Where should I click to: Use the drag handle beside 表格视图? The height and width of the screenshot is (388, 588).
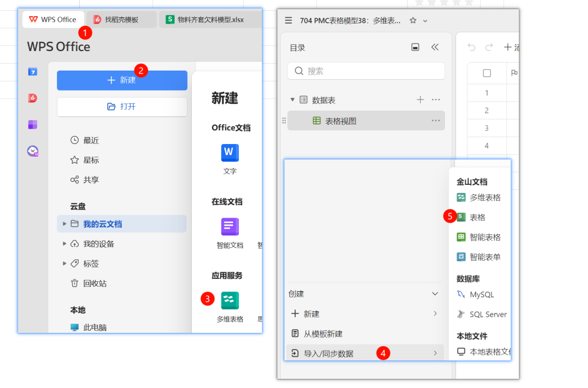click(284, 121)
